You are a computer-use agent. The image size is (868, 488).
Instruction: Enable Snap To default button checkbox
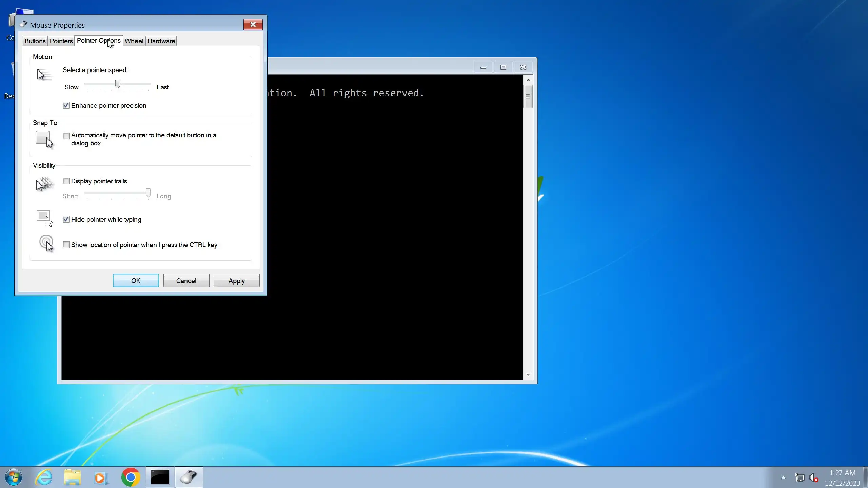coord(66,136)
